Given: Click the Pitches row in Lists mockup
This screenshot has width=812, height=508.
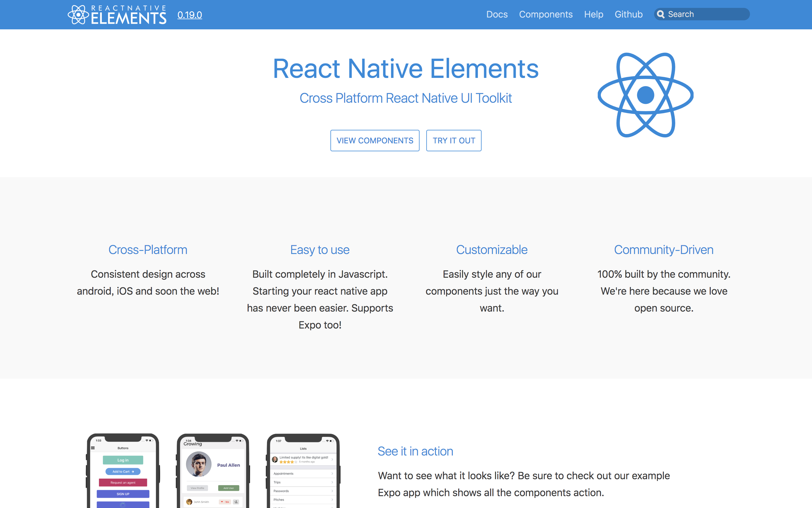Looking at the screenshot, I should coord(303,500).
